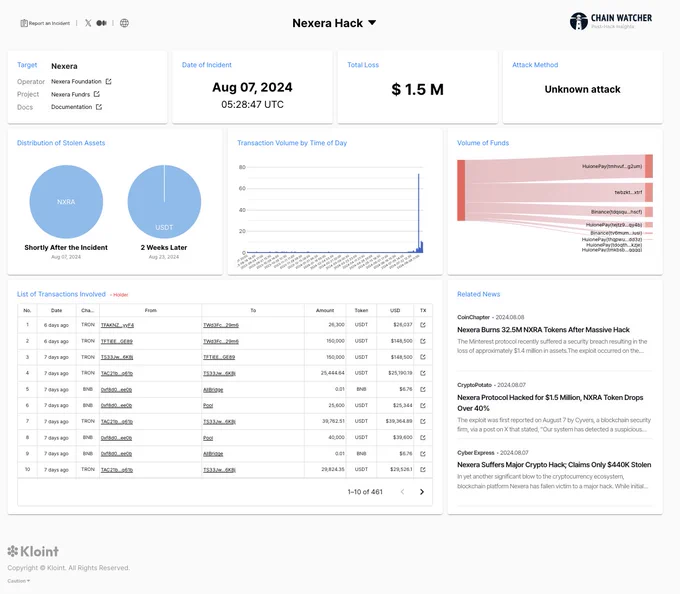Screen dimensions: 680x594
Task: Click the globe language icon
Action: [x=124, y=23]
